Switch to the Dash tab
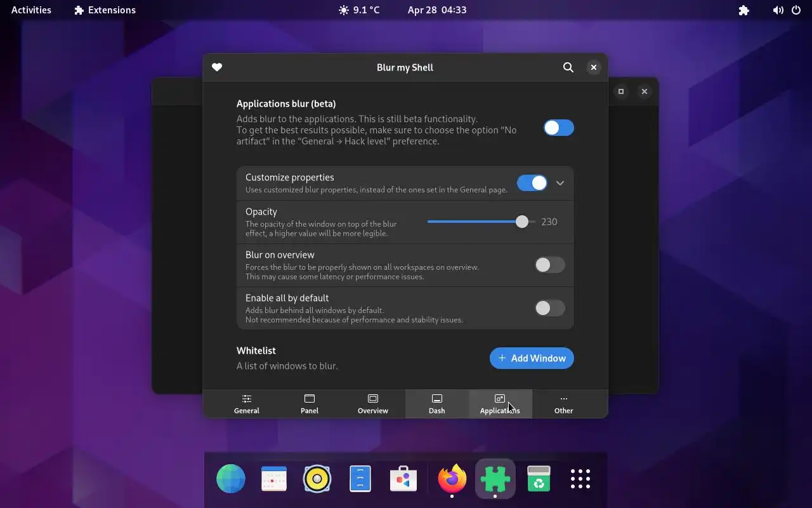 [436, 404]
